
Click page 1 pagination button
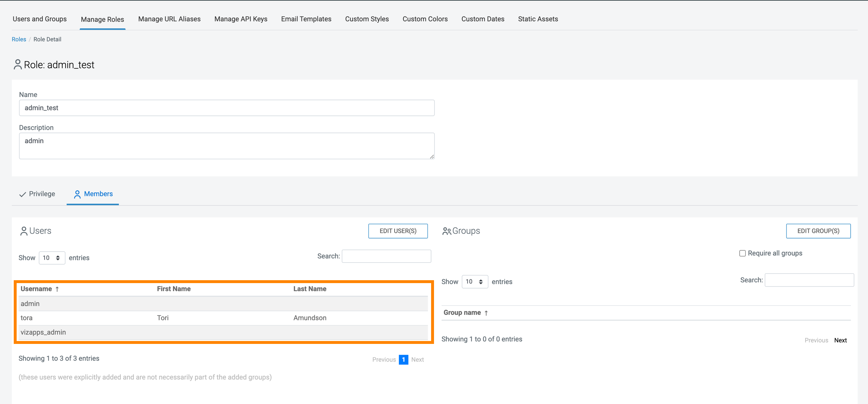coord(403,359)
